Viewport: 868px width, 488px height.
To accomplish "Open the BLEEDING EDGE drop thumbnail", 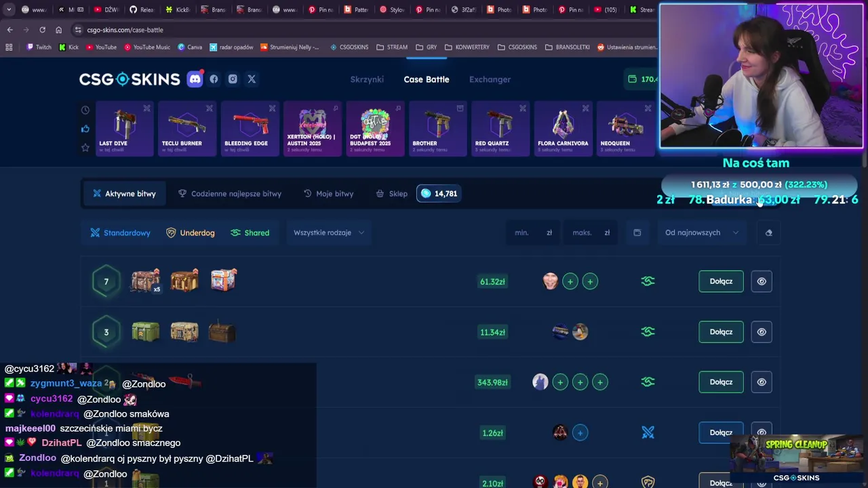I will tap(250, 129).
